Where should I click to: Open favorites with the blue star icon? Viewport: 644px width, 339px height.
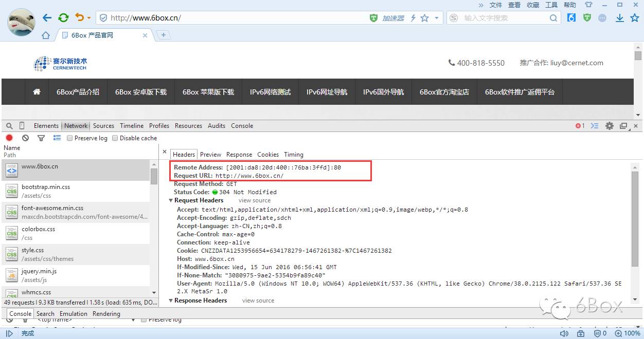pyautogui.click(x=635, y=18)
